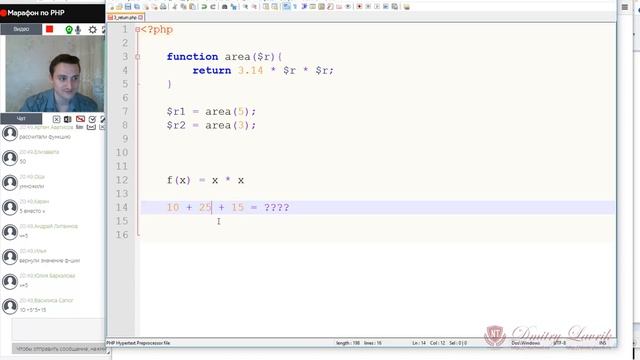Redo the edit from the toolbar

point(213,7)
